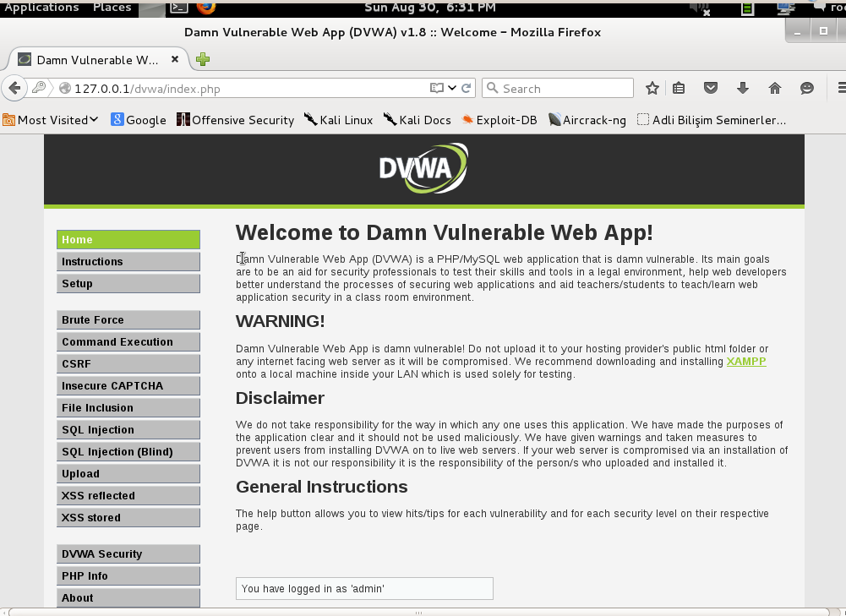This screenshot has width=846, height=616.
Task: Open a new tab with the plus icon
Action: 202,59
